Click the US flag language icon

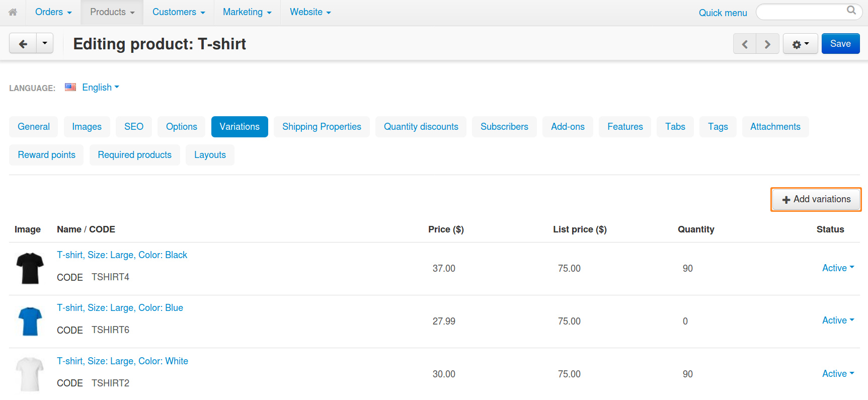point(70,87)
